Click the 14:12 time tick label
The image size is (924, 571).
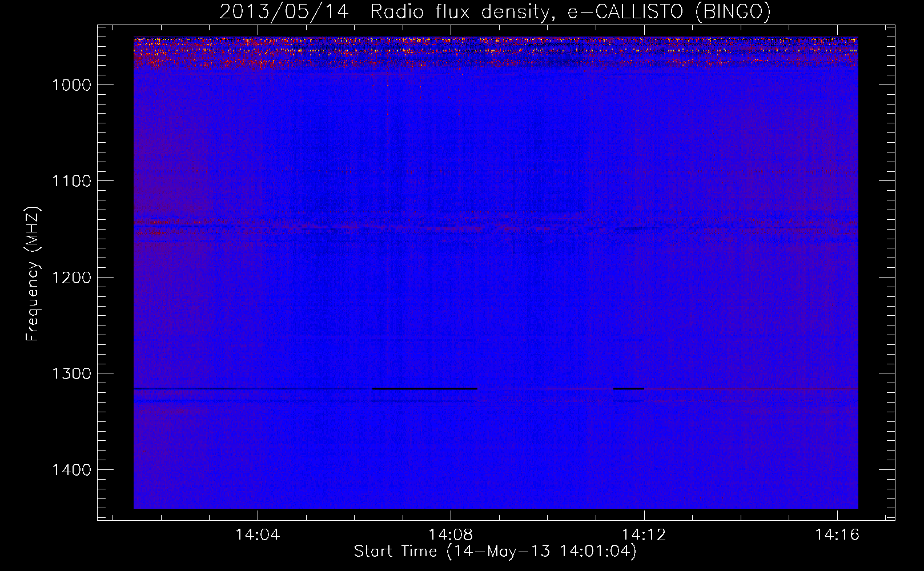(644, 535)
